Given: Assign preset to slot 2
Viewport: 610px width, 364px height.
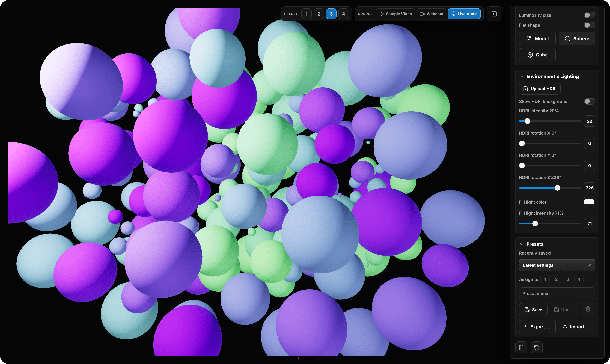Looking at the screenshot, I should pos(556,279).
